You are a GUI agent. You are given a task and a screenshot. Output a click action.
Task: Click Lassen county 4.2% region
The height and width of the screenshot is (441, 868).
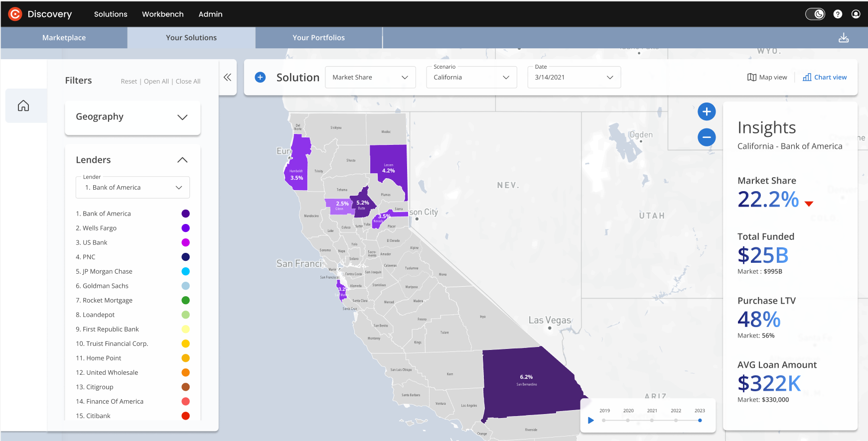click(389, 167)
